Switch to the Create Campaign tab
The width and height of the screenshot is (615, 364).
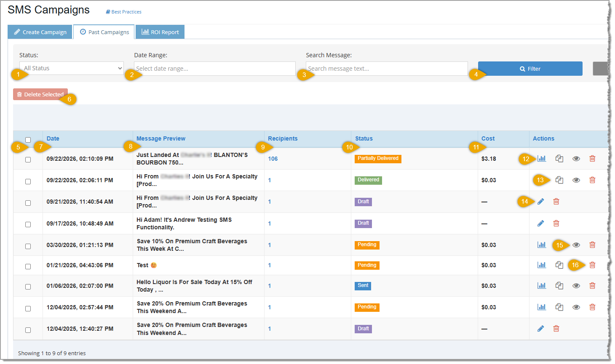click(x=40, y=32)
